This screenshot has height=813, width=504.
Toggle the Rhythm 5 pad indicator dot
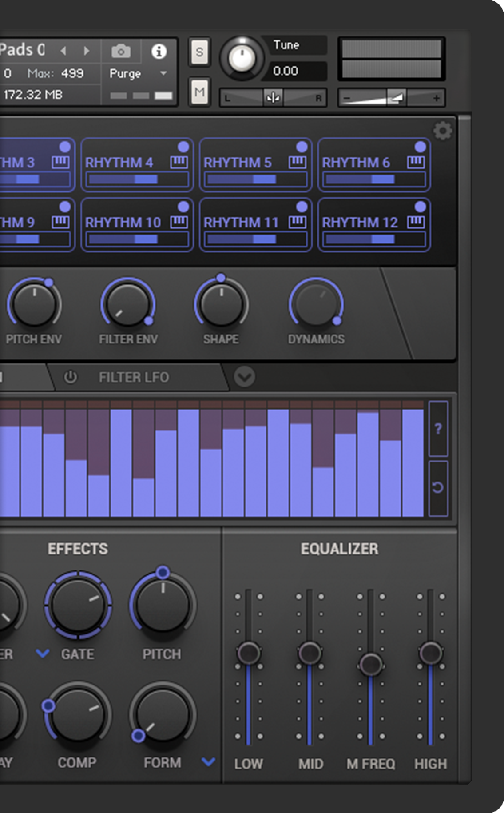[302, 147]
